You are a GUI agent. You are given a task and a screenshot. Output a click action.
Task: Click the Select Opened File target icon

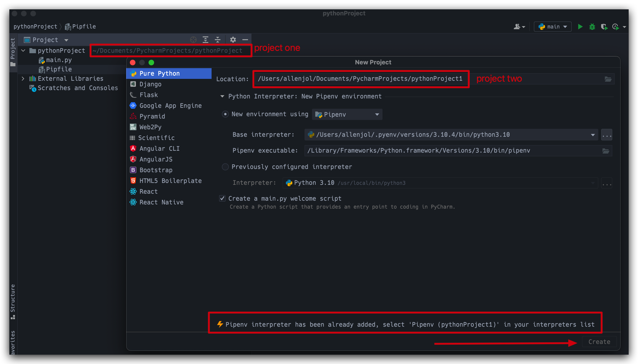point(193,39)
